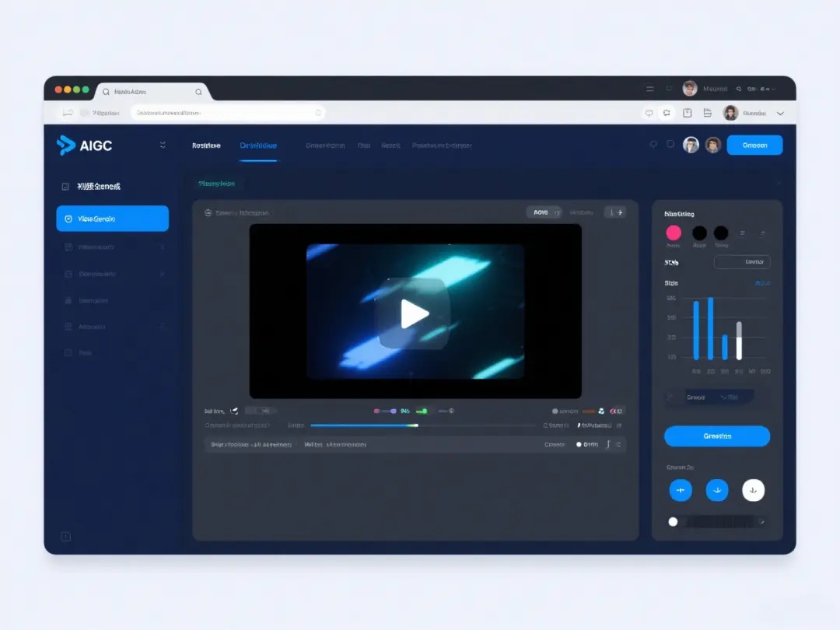Click the first user avatar in app header
The height and width of the screenshot is (630, 840).
pyautogui.click(x=691, y=145)
